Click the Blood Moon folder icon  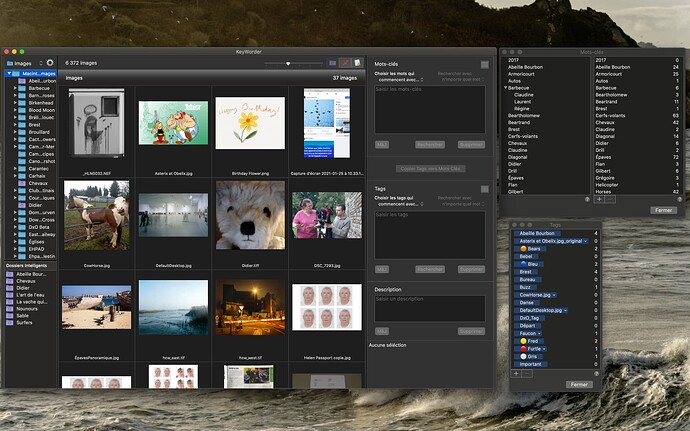coord(22,110)
